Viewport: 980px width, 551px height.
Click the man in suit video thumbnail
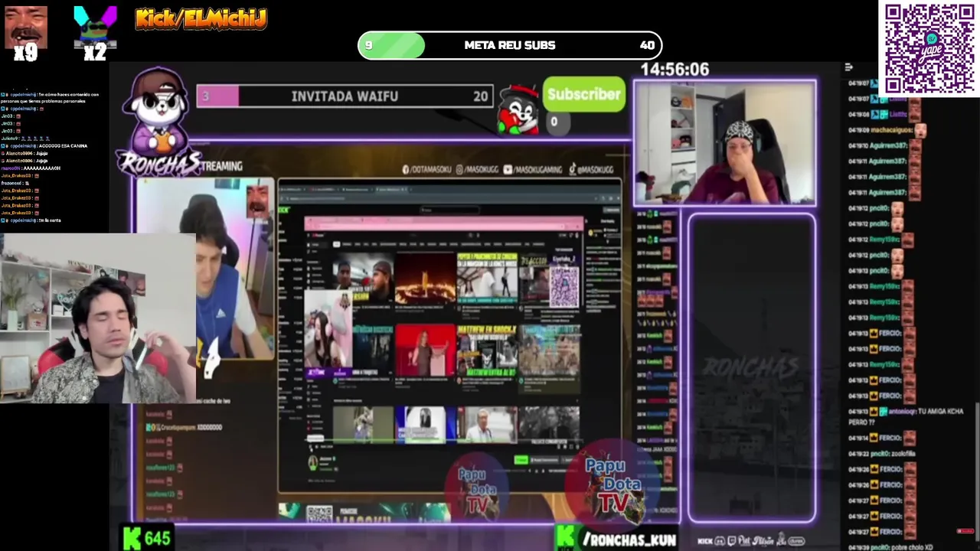[487, 425]
